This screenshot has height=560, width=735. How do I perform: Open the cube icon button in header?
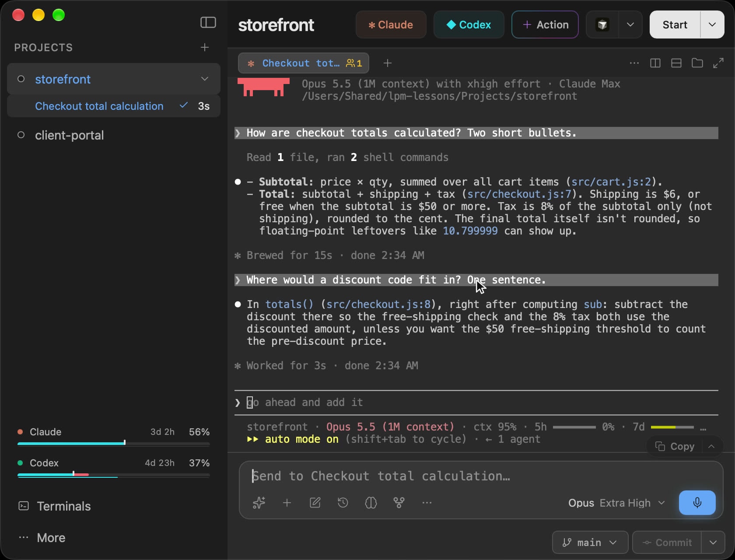[602, 25]
